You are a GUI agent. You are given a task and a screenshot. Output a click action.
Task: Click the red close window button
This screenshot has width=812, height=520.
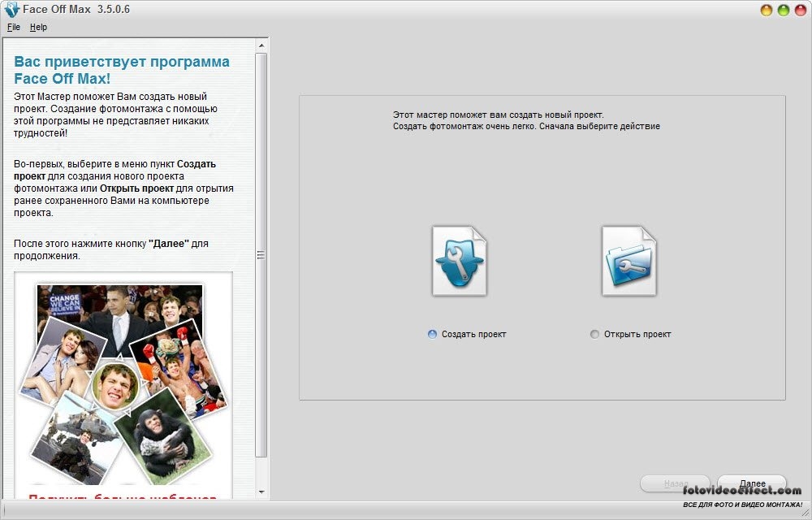(801, 11)
